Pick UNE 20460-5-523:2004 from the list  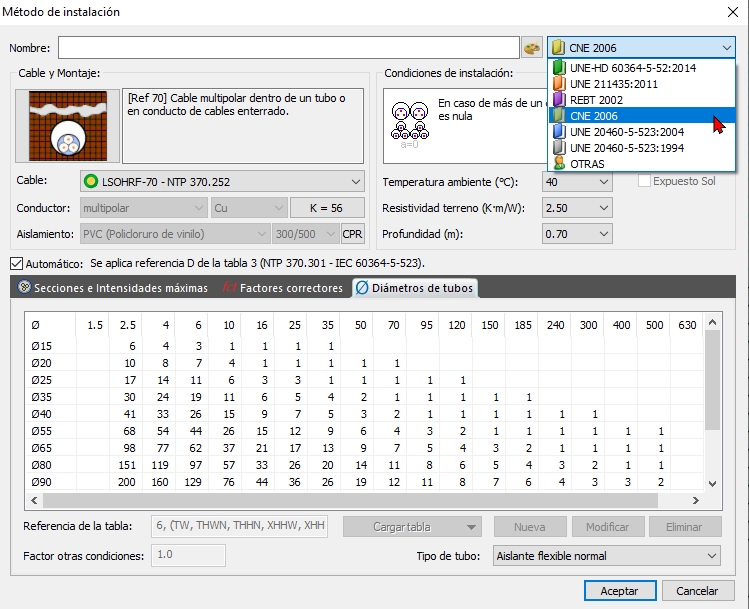click(x=626, y=131)
